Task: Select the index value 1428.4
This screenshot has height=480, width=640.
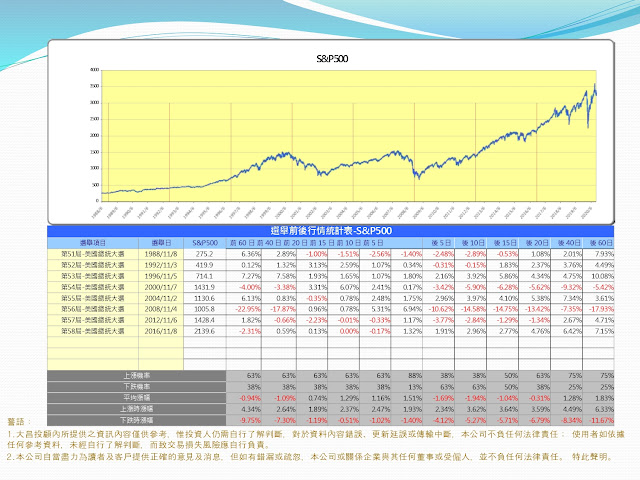Action: (204, 320)
